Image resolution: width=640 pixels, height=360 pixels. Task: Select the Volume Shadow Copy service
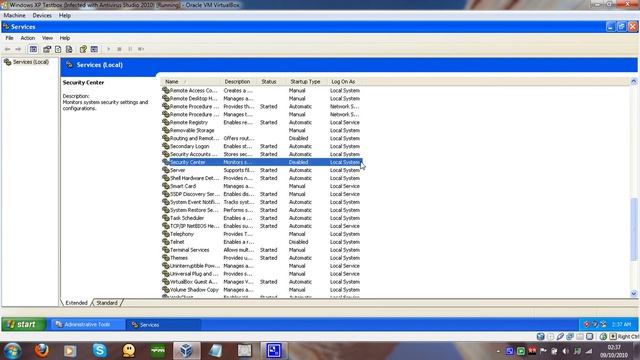pyautogui.click(x=261, y=290)
